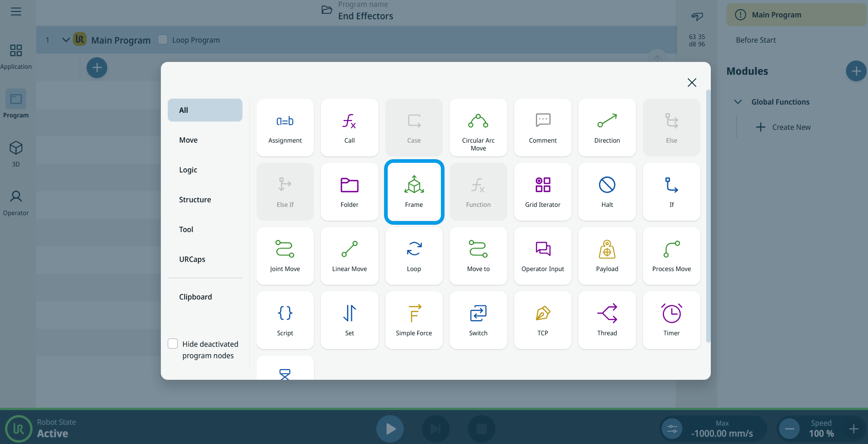868x444 pixels.
Task: Pick the Payload node icon
Action: (607, 255)
